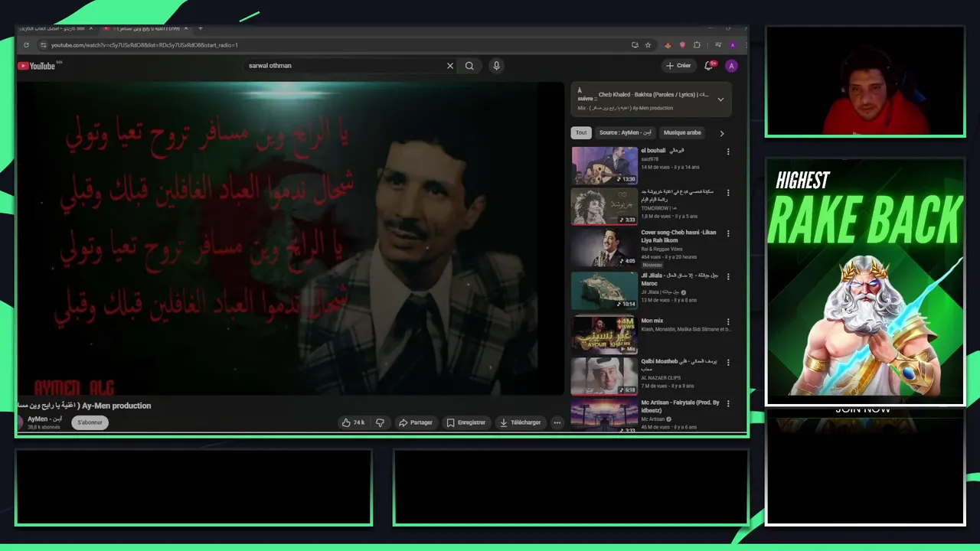980x551 pixels.
Task: Open the el bouhali video thumbnail
Action: tap(604, 165)
